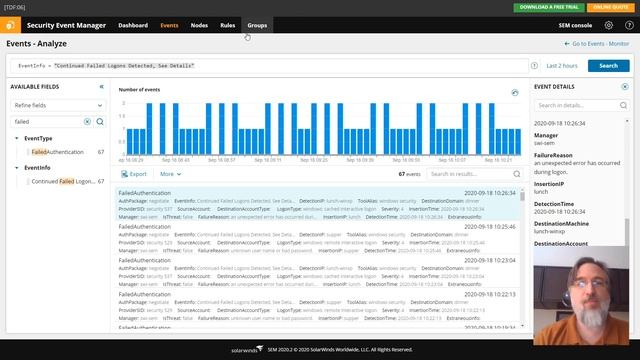Click Download a Free Trial button

pyautogui.click(x=549, y=7)
